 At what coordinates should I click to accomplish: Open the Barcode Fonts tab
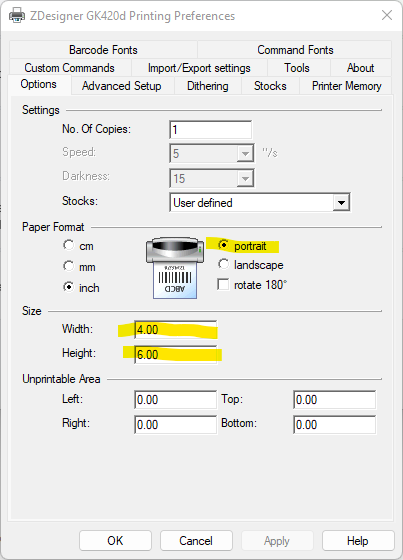pos(103,50)
